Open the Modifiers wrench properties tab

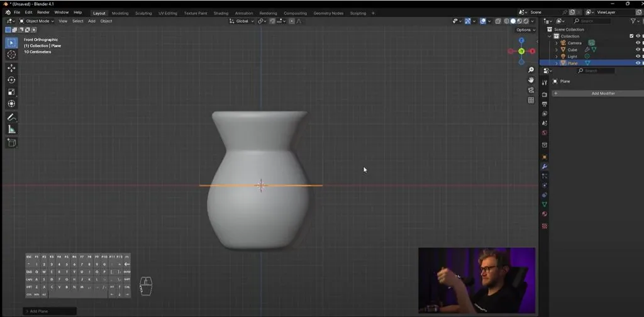pos(545,166)
